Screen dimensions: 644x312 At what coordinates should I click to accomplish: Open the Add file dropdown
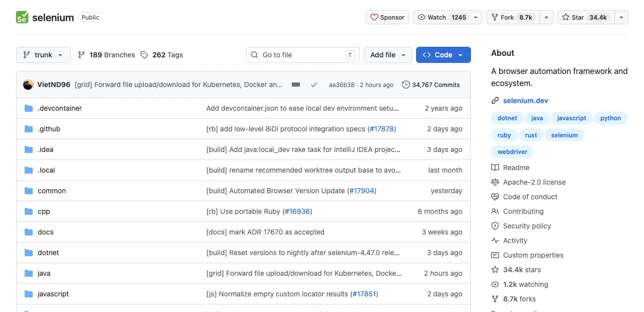tap(388, 55)
